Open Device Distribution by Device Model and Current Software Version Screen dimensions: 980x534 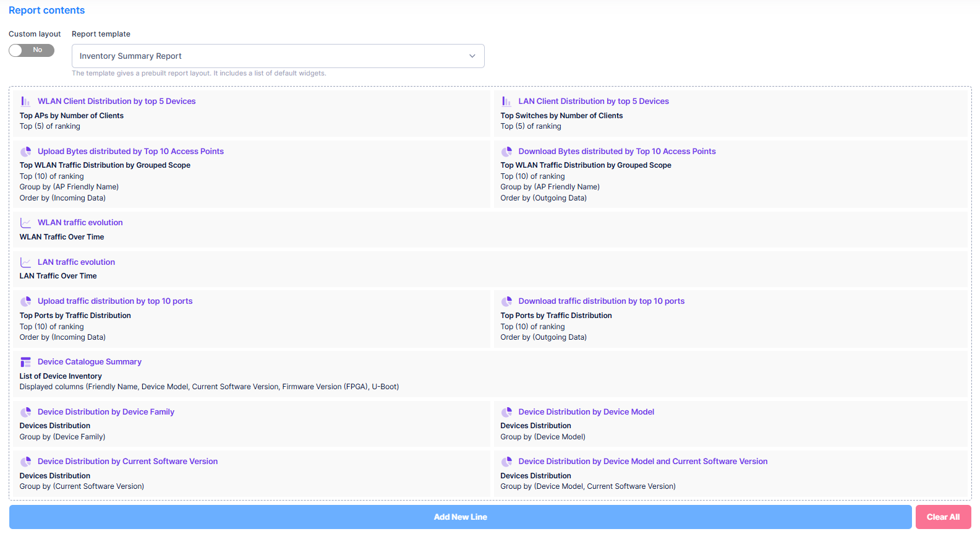(642, 462)
